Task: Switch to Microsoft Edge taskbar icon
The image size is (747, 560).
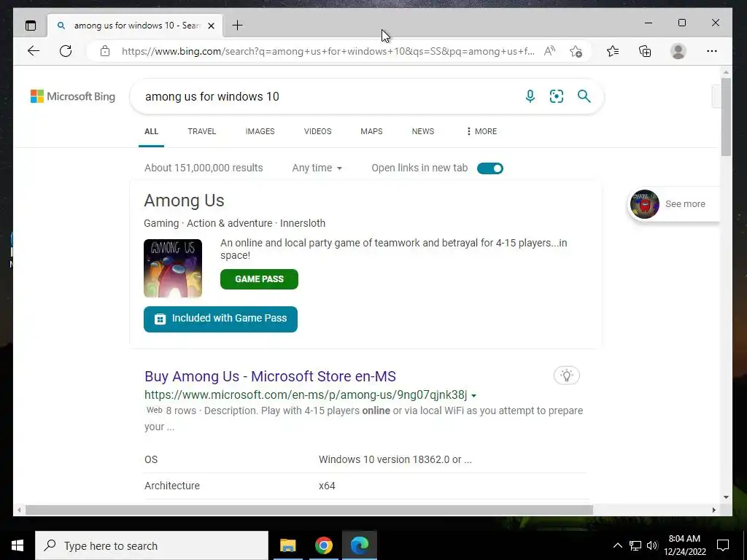Action: point(360,545)
